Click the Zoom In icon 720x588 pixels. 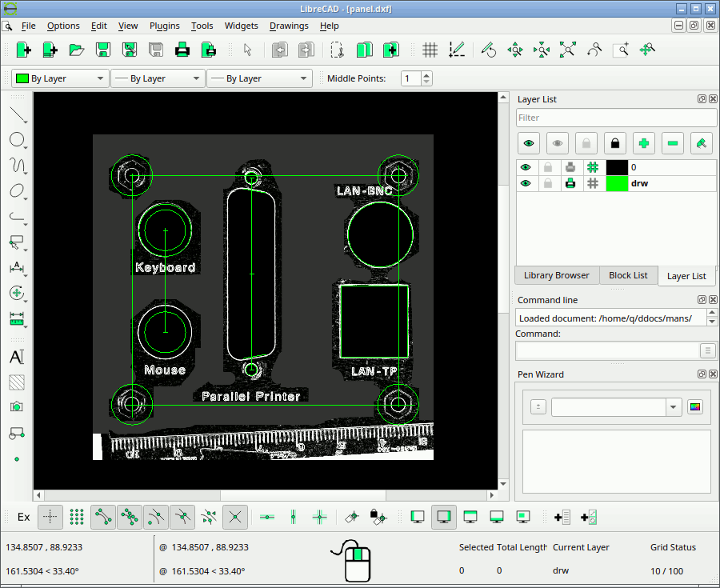tap(515, 50)
